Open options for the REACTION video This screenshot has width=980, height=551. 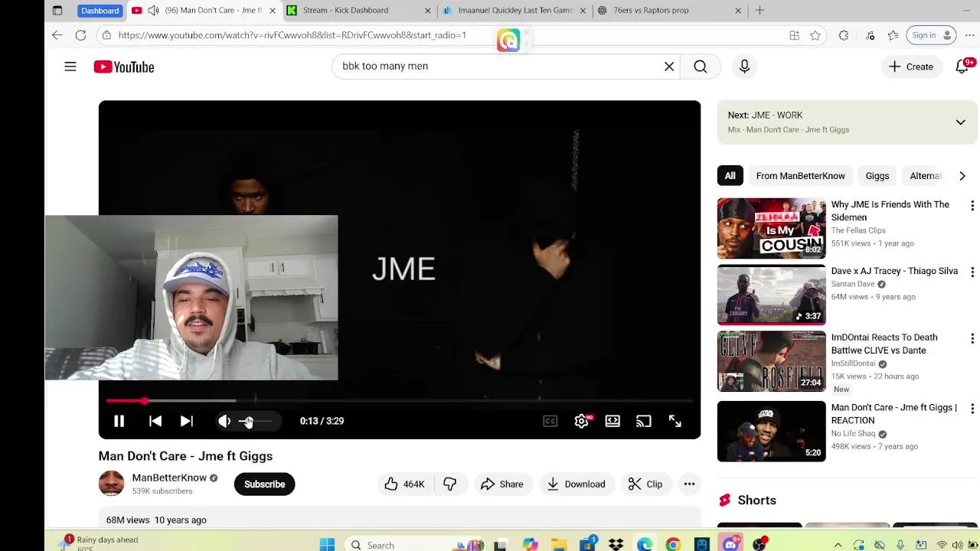tap(972, 409)
